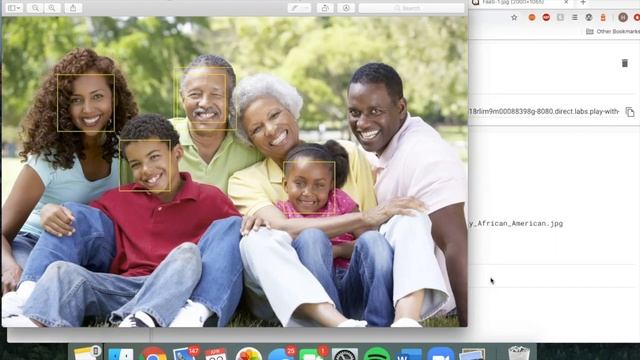Open Calendar from the Dock
Screen dimensions: 640x360
(216, 353)
